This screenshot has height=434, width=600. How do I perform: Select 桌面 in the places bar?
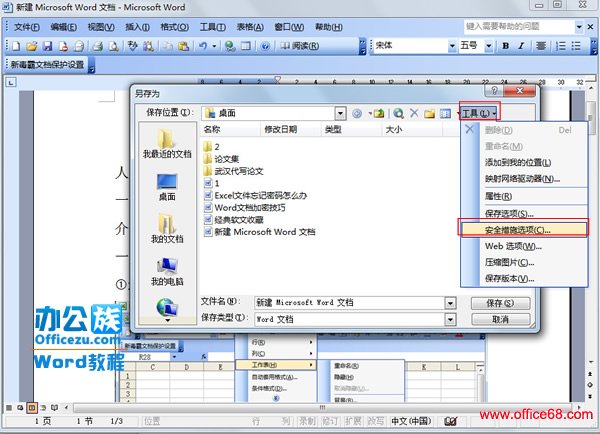click(167, 187)
